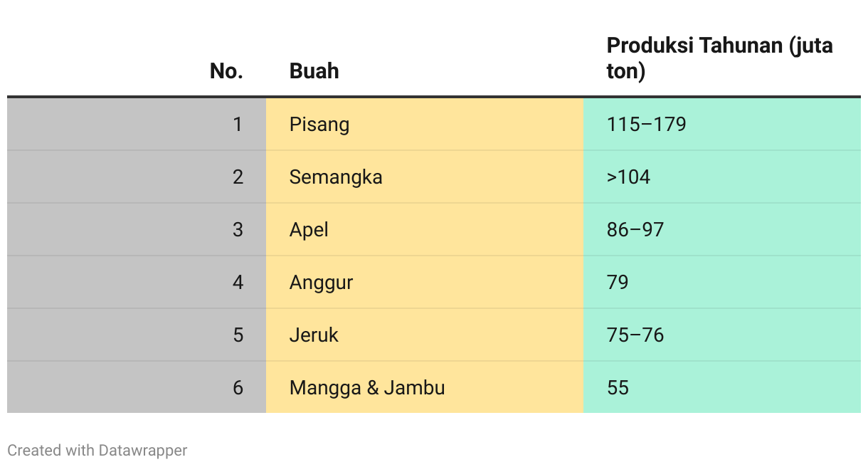Select the Anggur cell

[x=425, y=283]
